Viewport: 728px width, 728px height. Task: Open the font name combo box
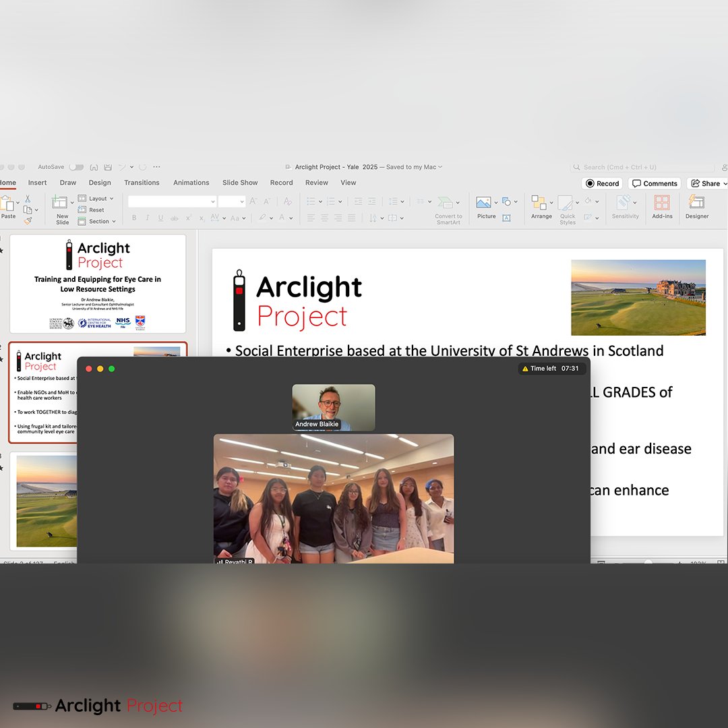172,202
